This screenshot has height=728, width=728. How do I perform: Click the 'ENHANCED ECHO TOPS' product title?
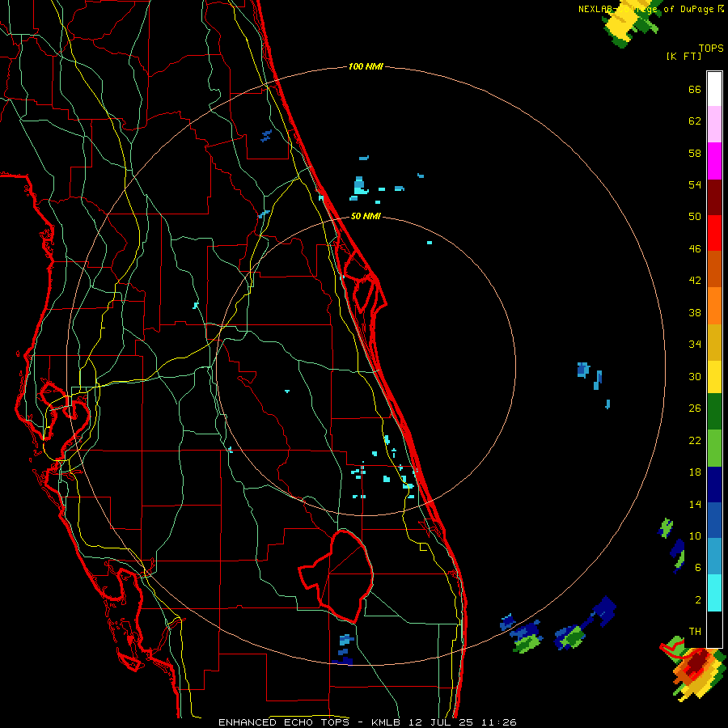click(x=284, y=722)
